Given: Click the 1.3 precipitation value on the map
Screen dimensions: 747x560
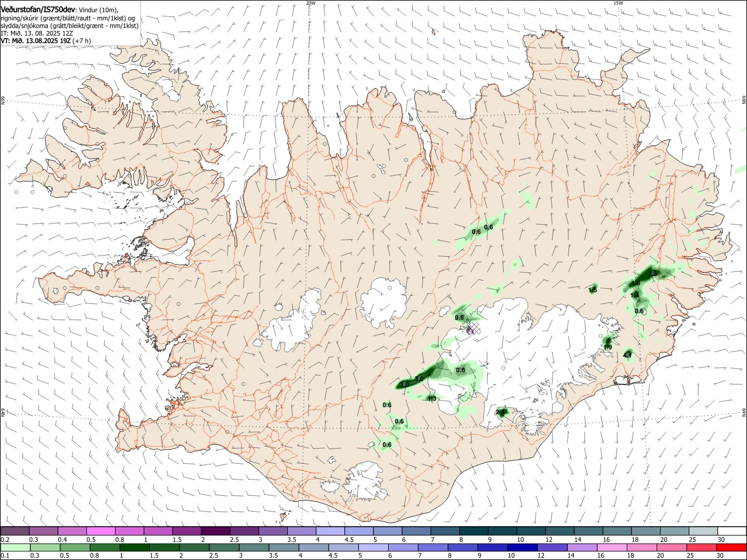Looking at the screenshot, I should point(432,398).
